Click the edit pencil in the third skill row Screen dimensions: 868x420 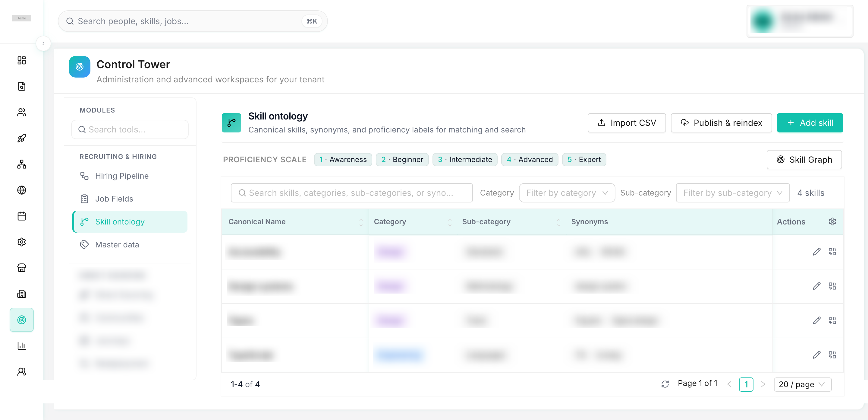point(816,320)
